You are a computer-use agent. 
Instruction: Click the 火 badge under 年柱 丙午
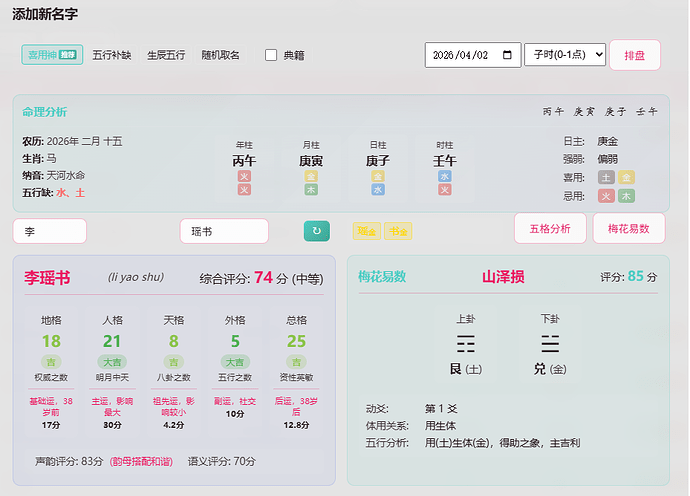(244, 176)
